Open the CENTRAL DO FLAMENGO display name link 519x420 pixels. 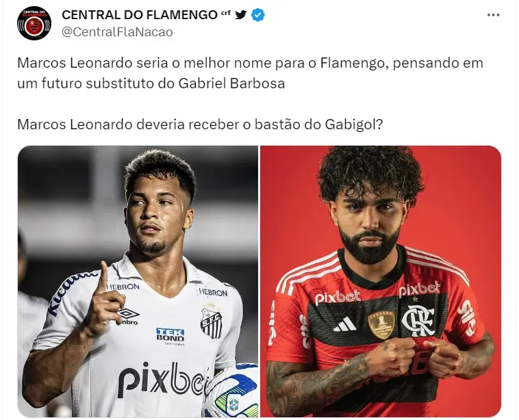pos(140,15)
